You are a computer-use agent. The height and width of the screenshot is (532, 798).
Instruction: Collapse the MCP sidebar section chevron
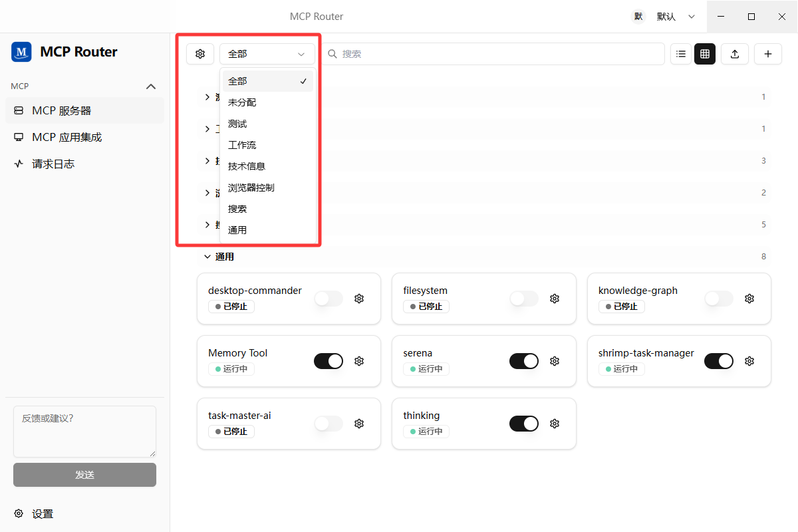click(x=151, y=86)
